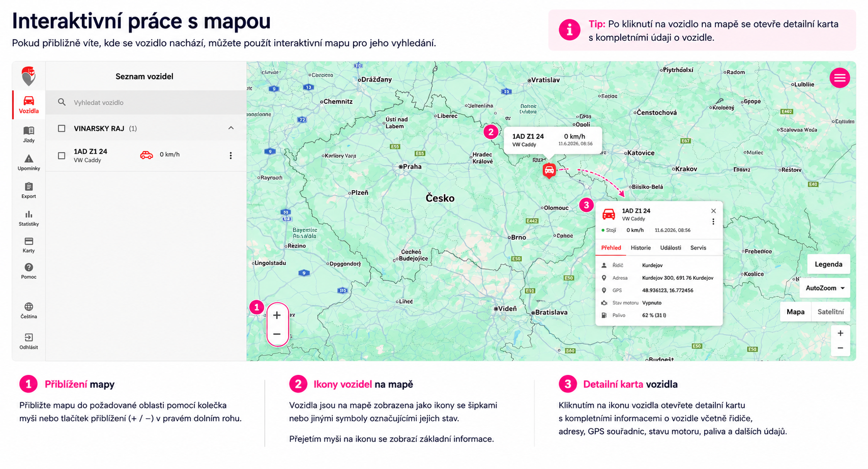Select the Historie tab

pos(641,248)
